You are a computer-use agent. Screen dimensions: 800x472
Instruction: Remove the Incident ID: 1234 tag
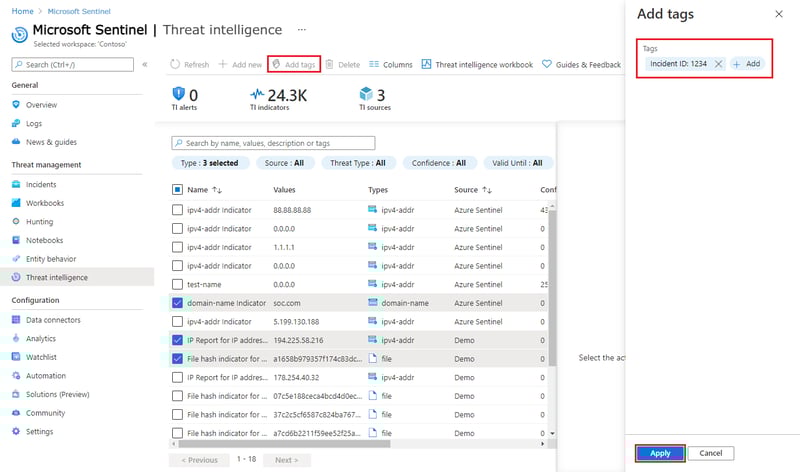point(718,64)
